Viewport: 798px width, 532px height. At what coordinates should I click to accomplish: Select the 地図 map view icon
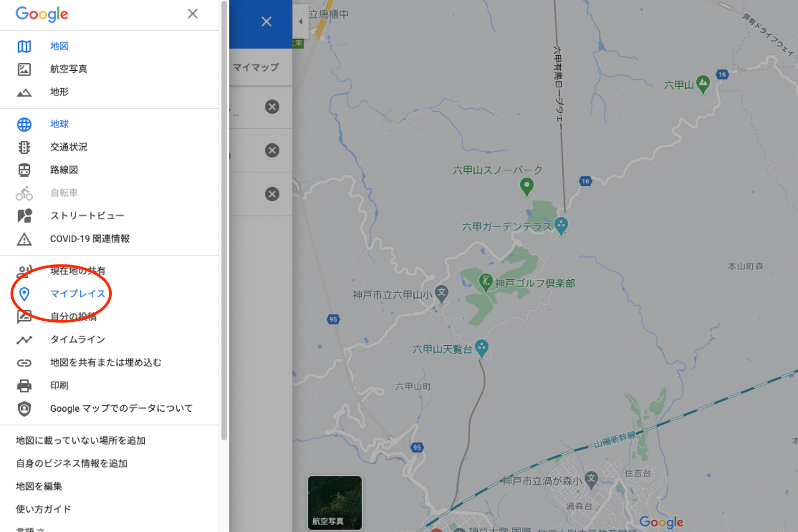pos(24,46)
